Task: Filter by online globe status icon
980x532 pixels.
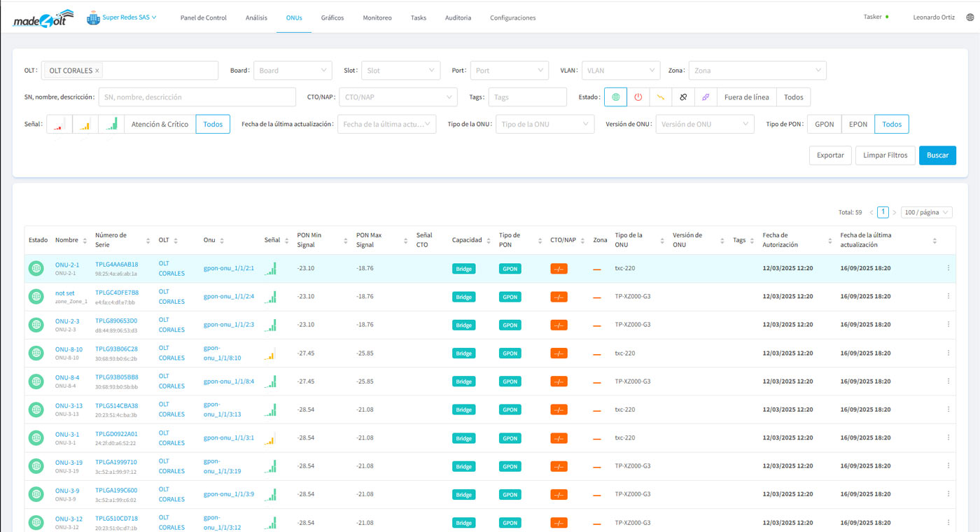Action: coord(615,97)
